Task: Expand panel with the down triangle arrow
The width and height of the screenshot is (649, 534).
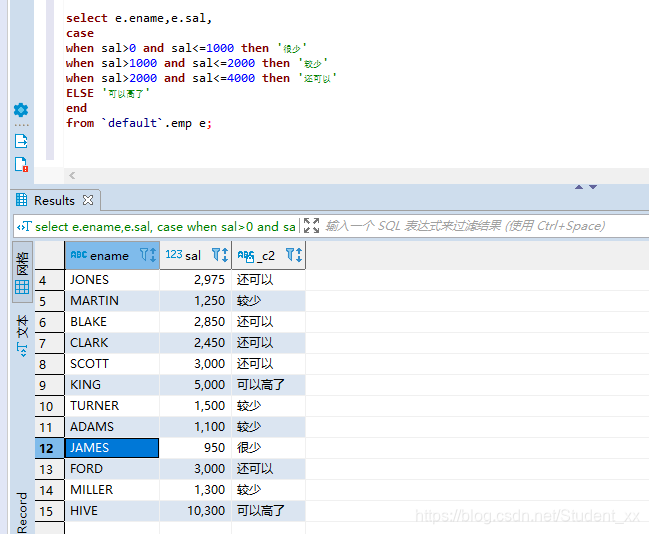Action: [x=593, y=187]
